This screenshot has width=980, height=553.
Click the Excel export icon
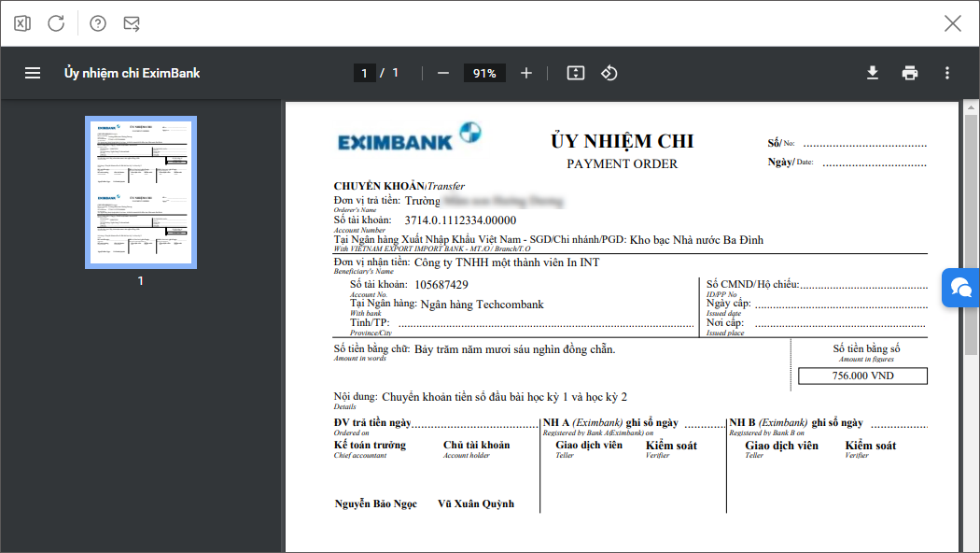pyautogui.click(x=22, y=23)
